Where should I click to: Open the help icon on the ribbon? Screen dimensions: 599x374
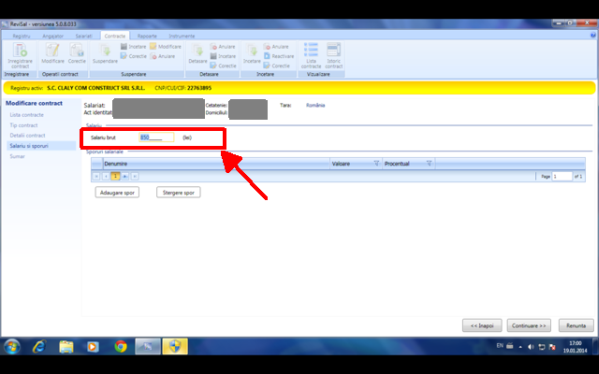point(593,35)
